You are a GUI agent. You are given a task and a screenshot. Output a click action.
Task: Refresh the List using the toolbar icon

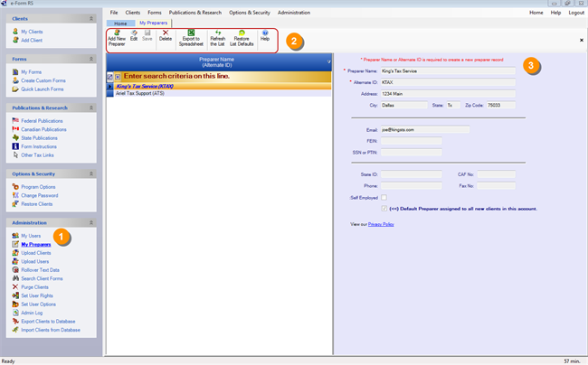point(217,36)
